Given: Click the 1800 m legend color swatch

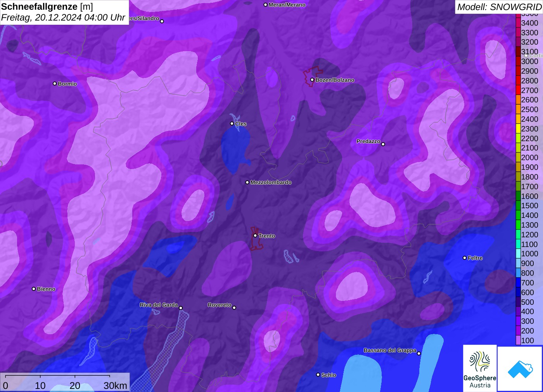Looking at the screenshot, I should [518, 177].
